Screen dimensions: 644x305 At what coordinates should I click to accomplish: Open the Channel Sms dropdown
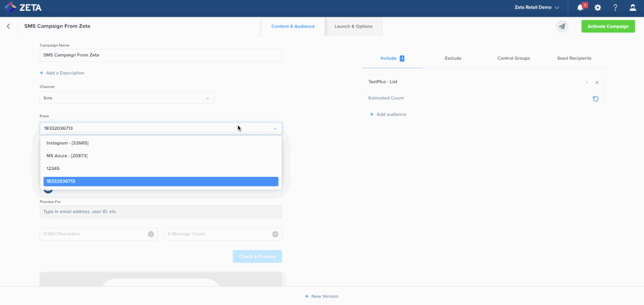click(x=126, y=98)
